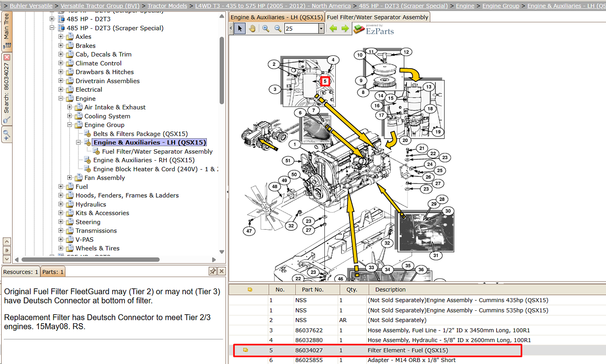Open the Resources: 1 tab
Screen dimensions: 606x364
coord(21,272)
